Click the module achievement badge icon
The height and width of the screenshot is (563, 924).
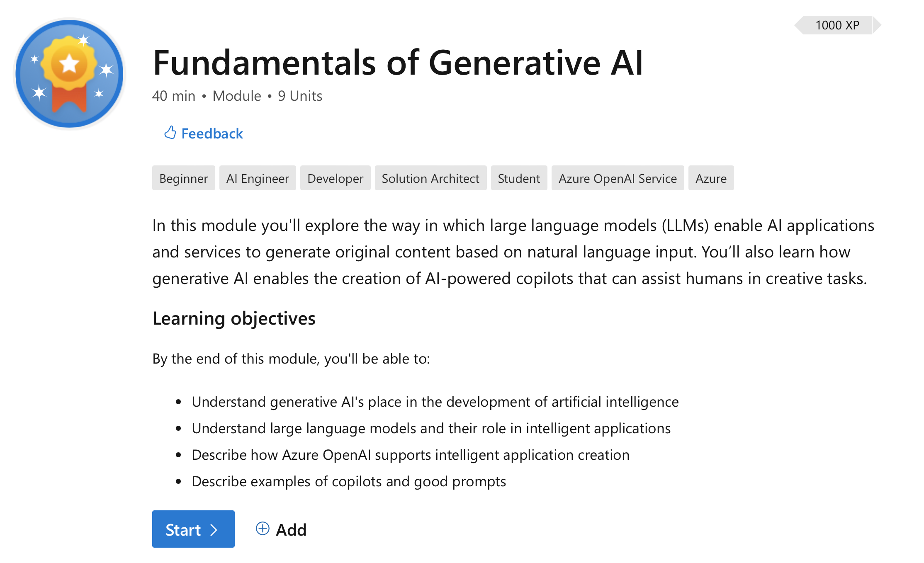coord(69,73)
